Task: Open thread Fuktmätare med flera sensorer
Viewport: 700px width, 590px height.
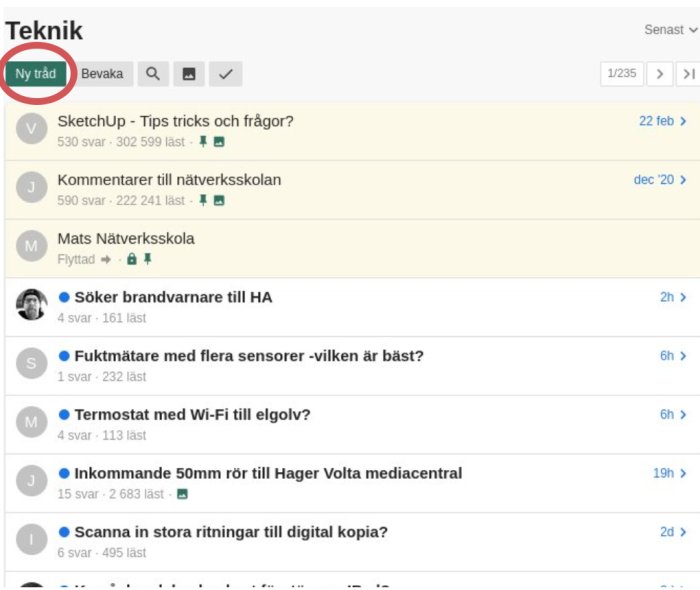Action: pyautogui.click(x=249, y=356)
